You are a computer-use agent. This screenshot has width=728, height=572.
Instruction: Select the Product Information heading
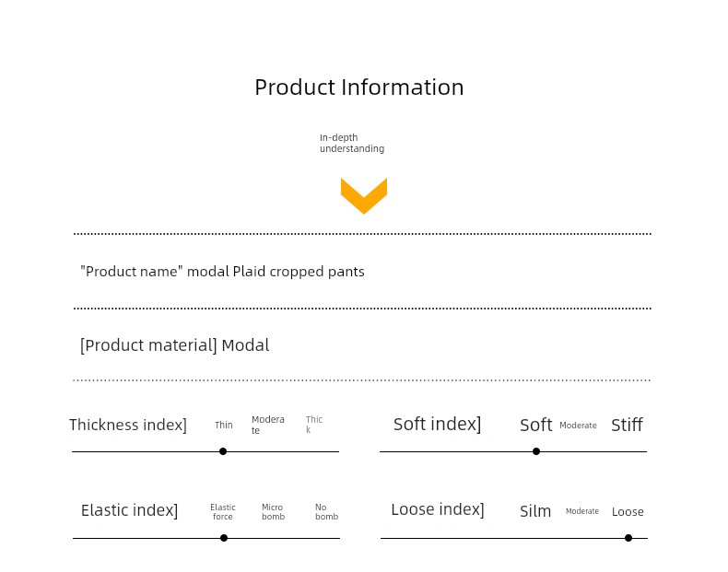[x=358, y=88]
